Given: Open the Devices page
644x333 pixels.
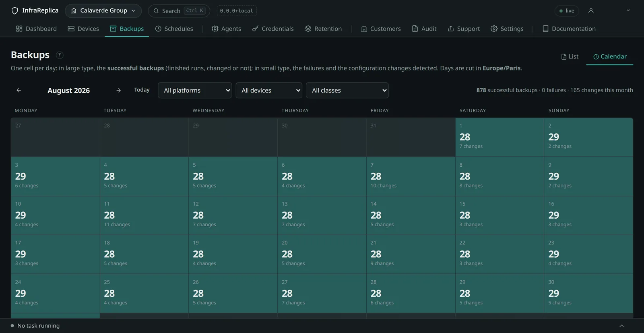Looking at the screenshot, I should tap(83, 29).
